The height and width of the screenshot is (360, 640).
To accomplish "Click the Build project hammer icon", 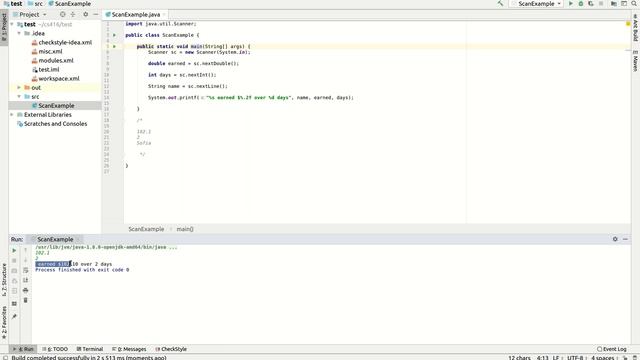I will click(x=500, y=4).
